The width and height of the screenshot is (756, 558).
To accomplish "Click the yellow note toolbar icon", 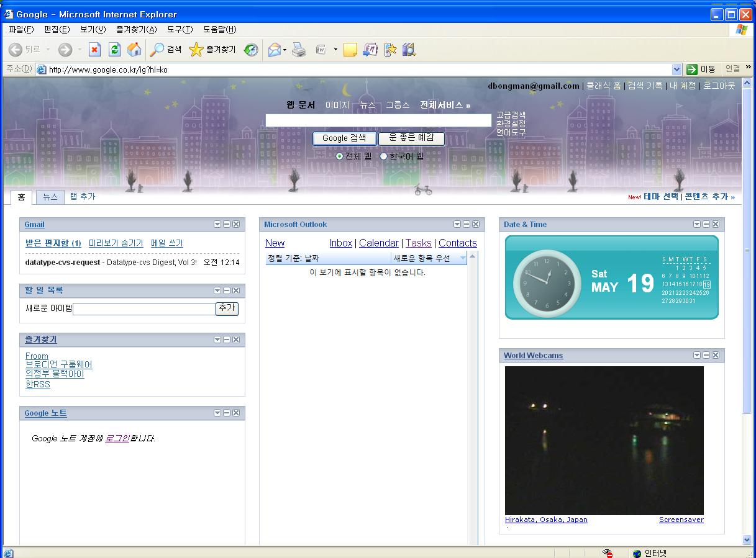I will [350, 50].
